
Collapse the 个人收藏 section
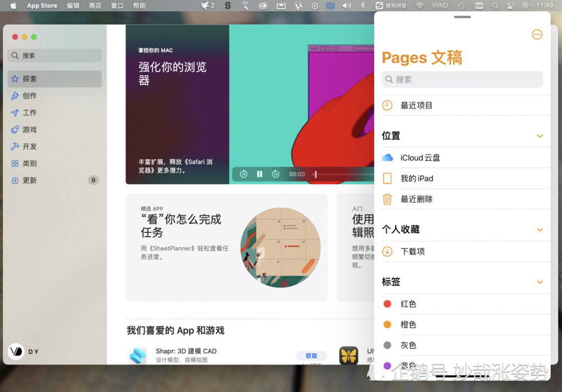[x=540, y=230]
